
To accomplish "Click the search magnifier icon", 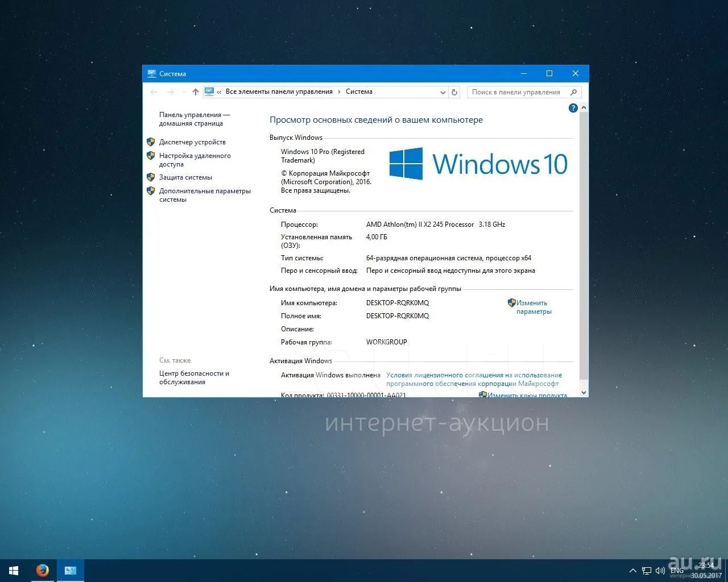I will [x=573, y=92].
